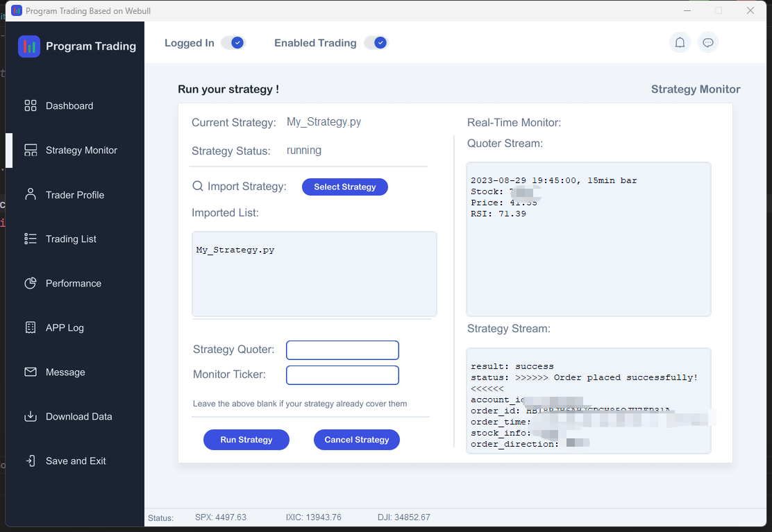Click the 'running' strategy status text

304,150
